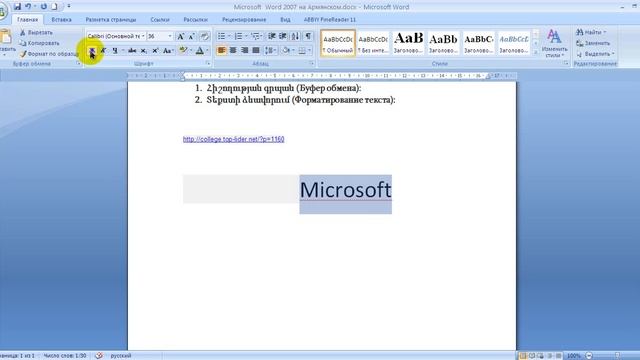Click the New Document icon in Quick Access
640x360 pixels.
(x=54, y=7)
